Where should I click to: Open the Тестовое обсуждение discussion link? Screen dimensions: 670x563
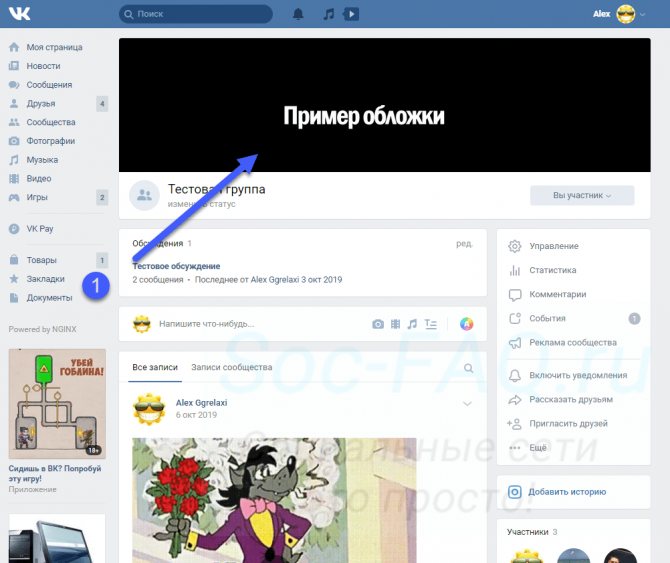coord(176,266)
